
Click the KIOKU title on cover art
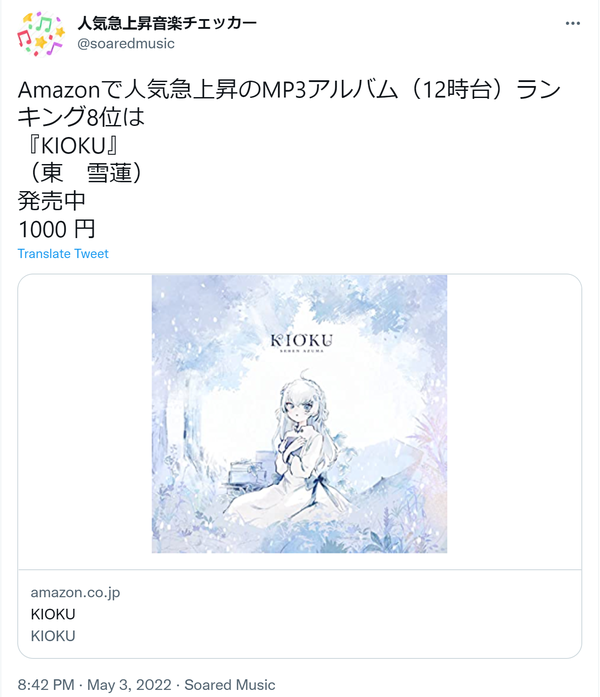pos(301,341)
